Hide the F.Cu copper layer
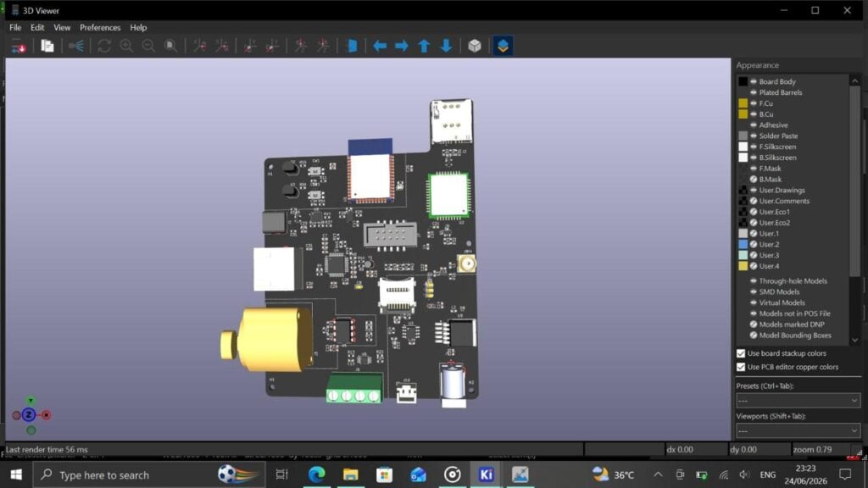Screen dimensions: 868x488 [754, 103]
